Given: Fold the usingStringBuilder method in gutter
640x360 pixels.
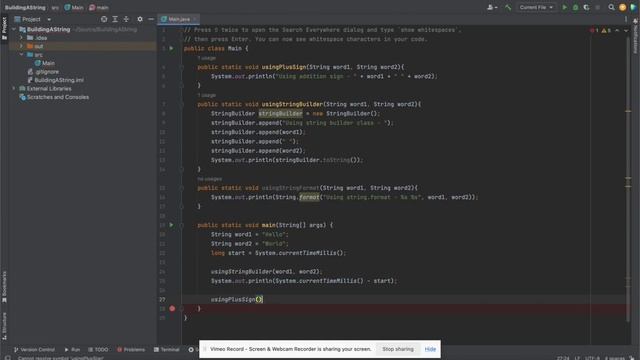Looking at the screenshot, I should (182, 104).
